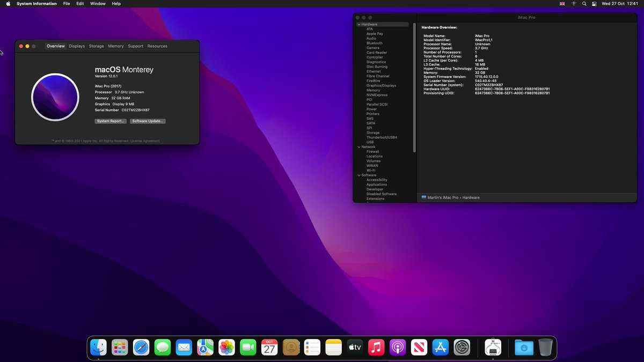Select Disabled Software in sidebar

point(382,194)
